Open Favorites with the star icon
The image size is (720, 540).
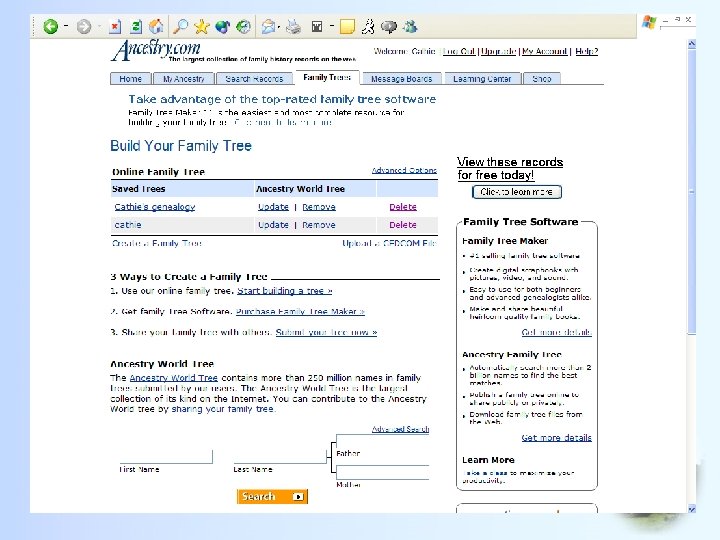point(201,27)
